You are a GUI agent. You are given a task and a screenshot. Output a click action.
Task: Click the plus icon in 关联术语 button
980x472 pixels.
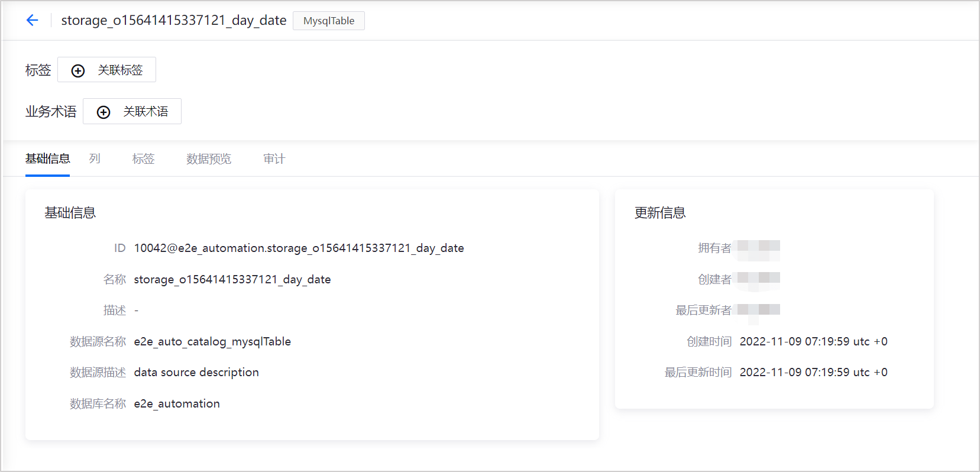pyautogui.click(x=104, y=112)
